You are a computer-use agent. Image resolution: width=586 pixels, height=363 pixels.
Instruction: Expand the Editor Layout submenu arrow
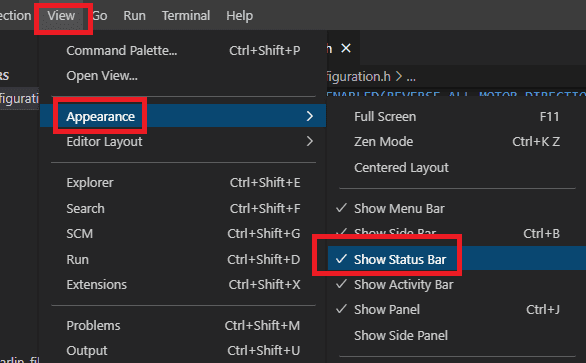tap(309, 141)
